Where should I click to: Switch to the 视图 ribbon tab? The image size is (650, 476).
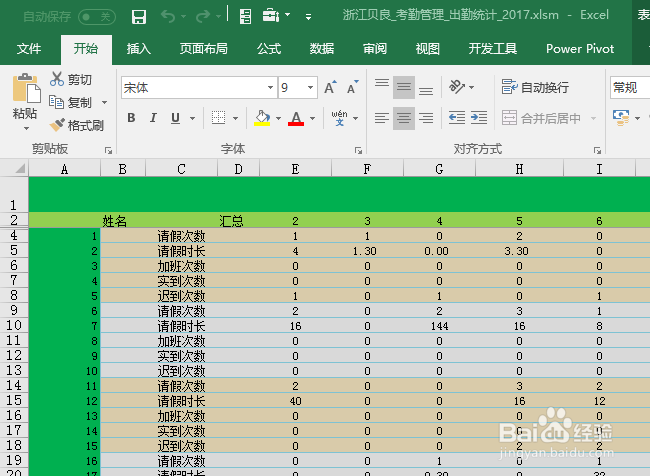427,49
